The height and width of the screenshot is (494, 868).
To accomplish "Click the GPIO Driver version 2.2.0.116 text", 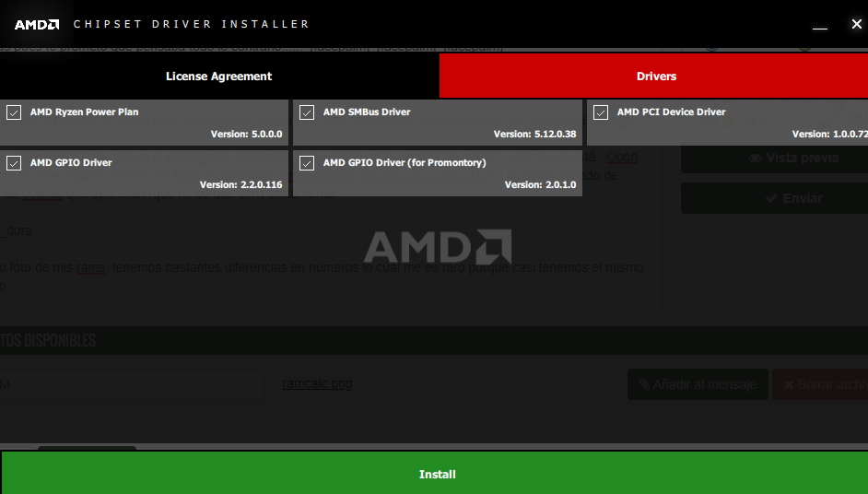I will 240,185.
